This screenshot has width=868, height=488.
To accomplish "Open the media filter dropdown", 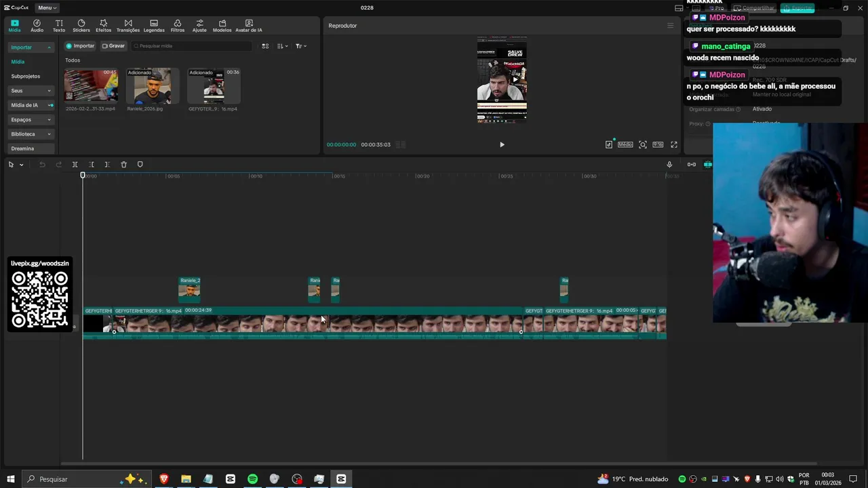I will [x=301, y=46].
